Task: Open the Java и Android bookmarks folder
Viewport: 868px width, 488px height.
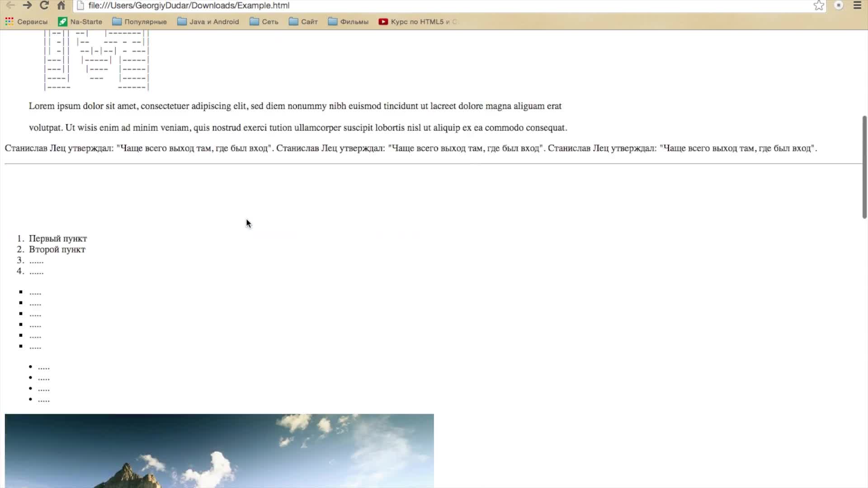Action: [208, 22]
